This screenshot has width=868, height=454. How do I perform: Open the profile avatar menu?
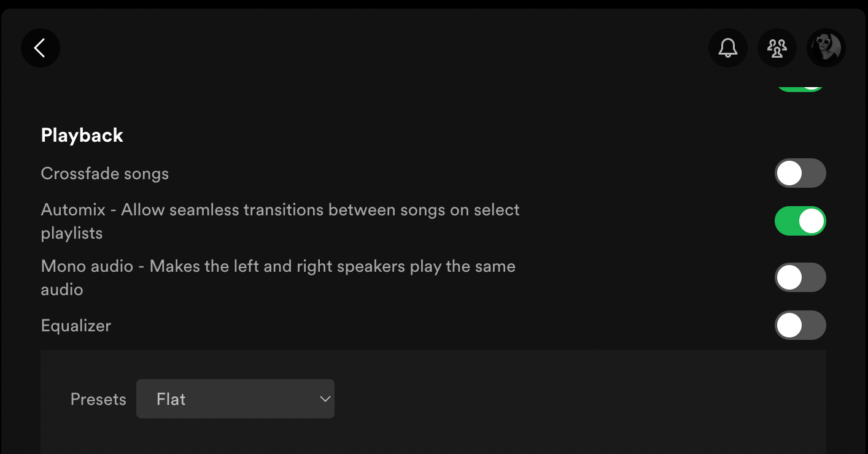(x=826, y=48)
